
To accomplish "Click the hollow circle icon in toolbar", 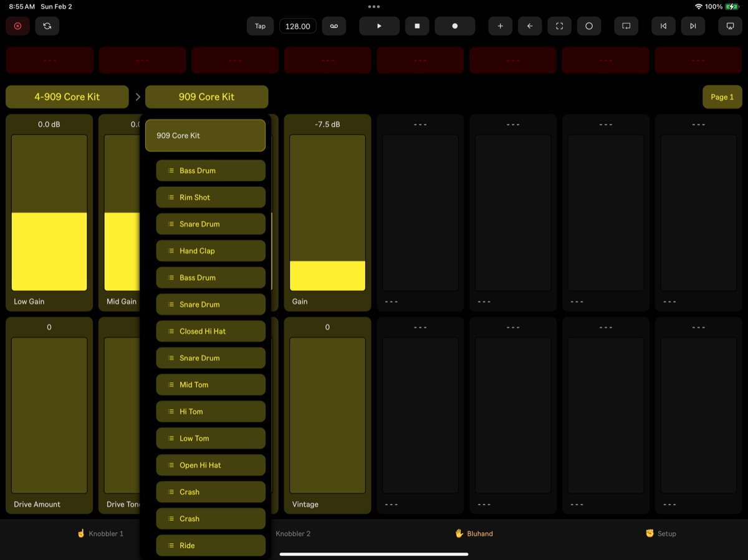I will point(589,26).
